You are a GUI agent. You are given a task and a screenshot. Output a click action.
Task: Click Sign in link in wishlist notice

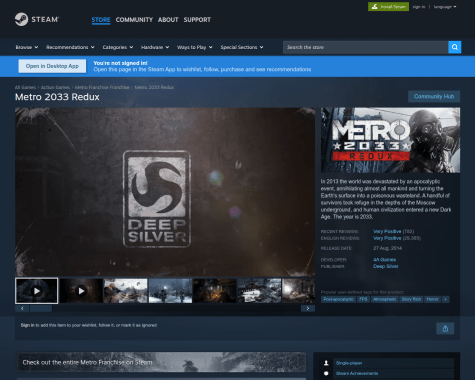pos(27,325)
